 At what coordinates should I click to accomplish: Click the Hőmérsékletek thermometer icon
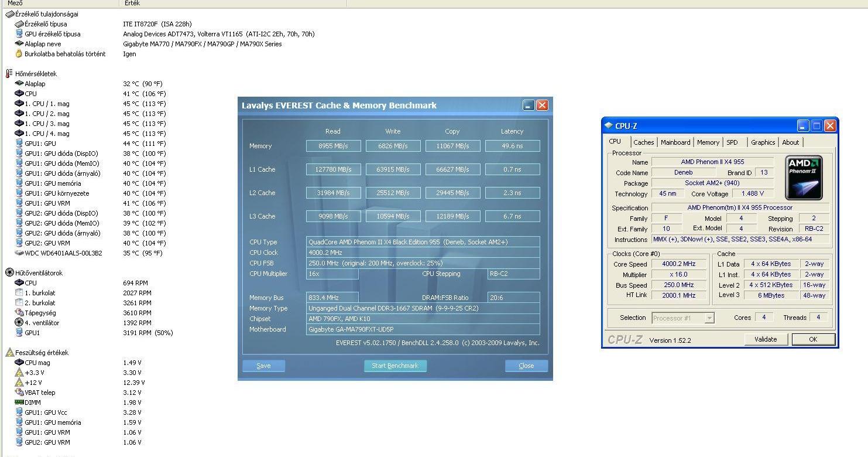[x=9, y=74]
